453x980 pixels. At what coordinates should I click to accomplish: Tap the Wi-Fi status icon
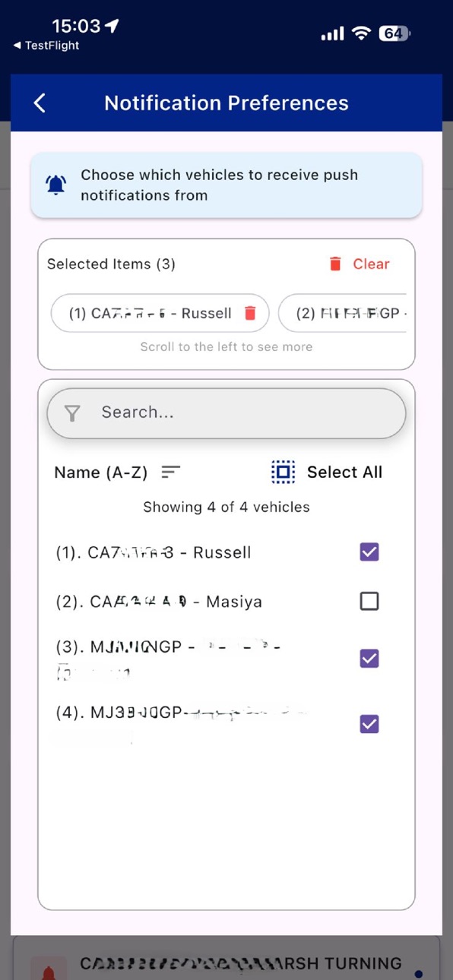click(363, 33)
